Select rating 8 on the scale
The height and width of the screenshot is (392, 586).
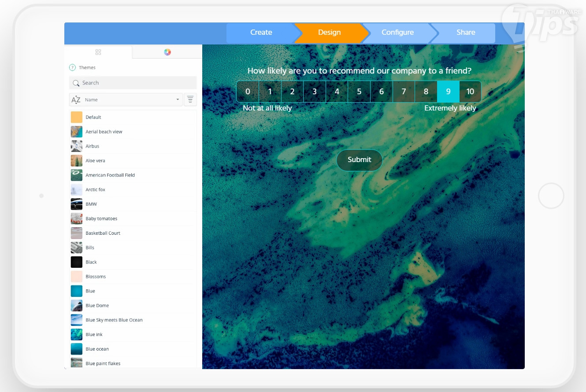pyautogui.click(x=426, y=92)
